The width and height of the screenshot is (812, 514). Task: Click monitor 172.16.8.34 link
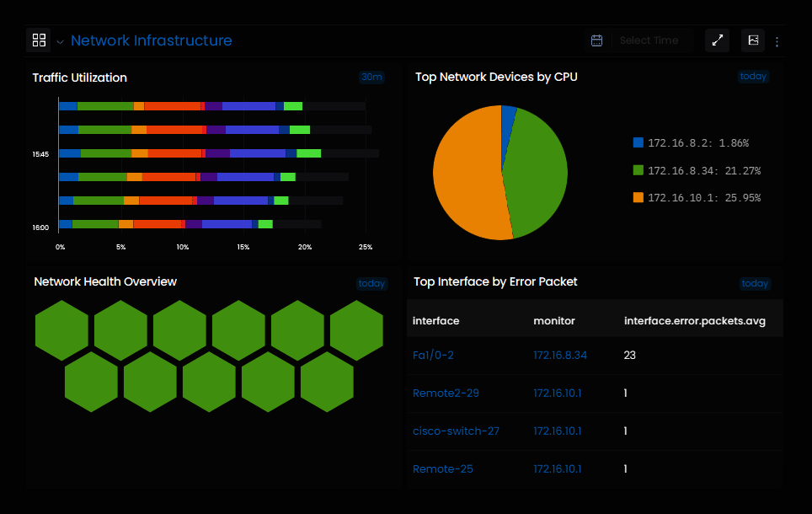tap(560, 355)
